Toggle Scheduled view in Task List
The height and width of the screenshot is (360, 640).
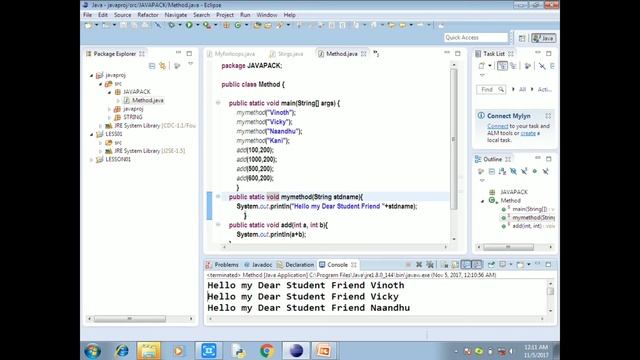[513, 66]
